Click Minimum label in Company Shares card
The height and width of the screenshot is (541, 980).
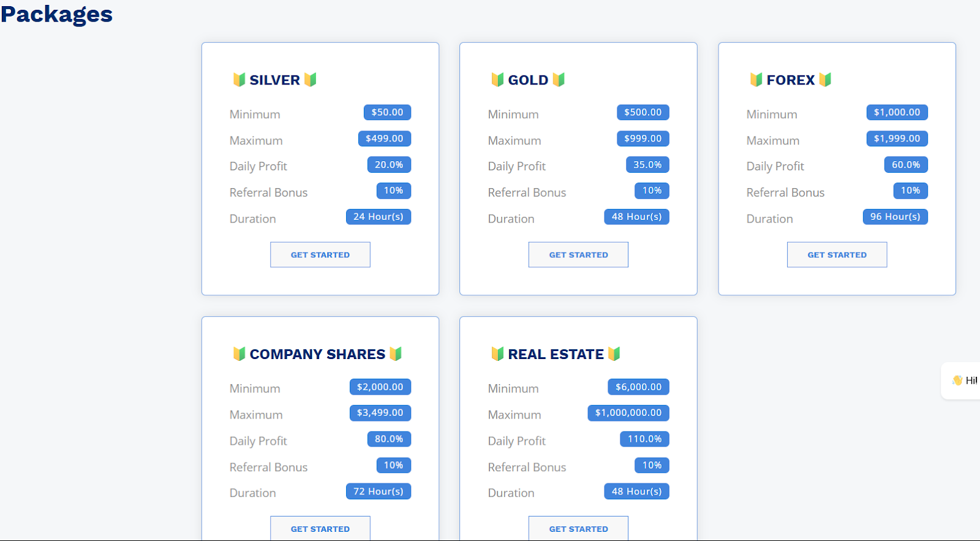[x=255, y=388]
